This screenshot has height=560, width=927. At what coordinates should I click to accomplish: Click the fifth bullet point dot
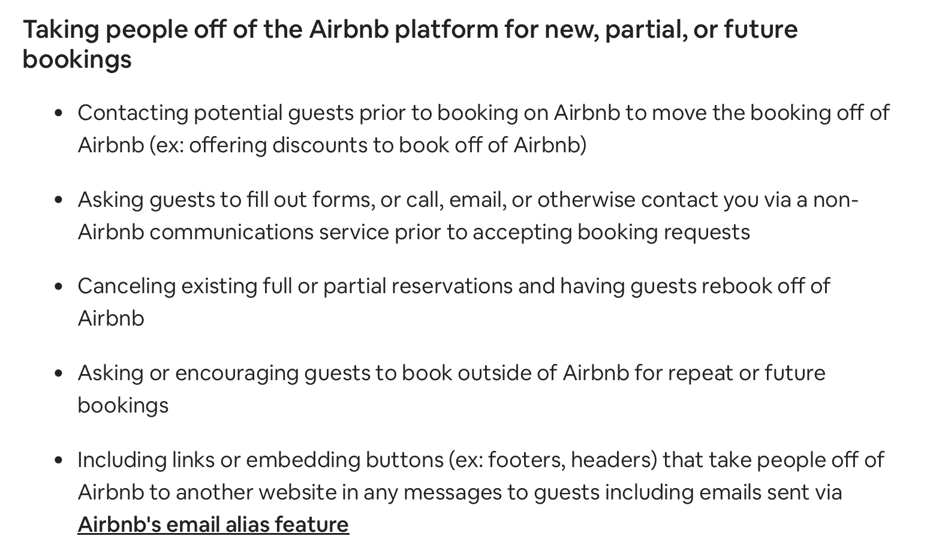[58, 460]
